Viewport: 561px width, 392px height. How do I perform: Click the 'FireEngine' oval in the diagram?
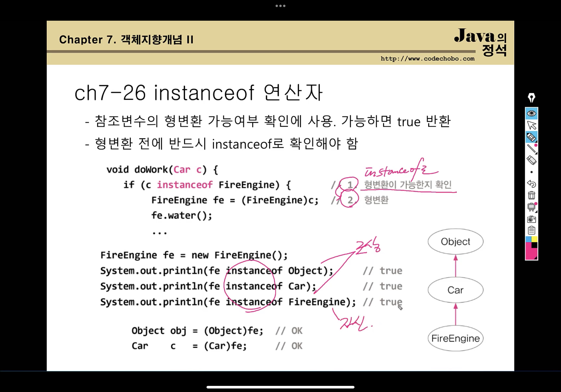(456, 338)
